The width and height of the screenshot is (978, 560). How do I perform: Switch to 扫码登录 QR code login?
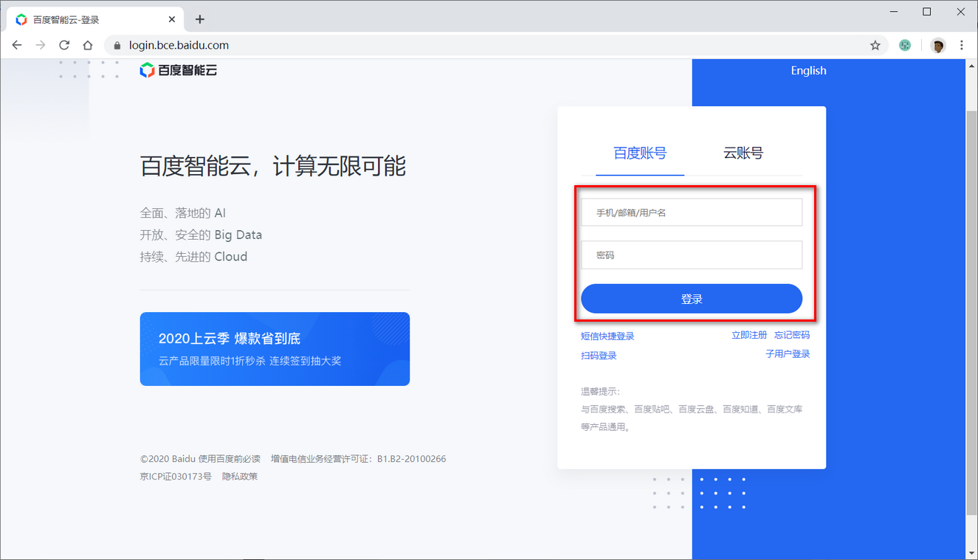(x=597, y=355)
